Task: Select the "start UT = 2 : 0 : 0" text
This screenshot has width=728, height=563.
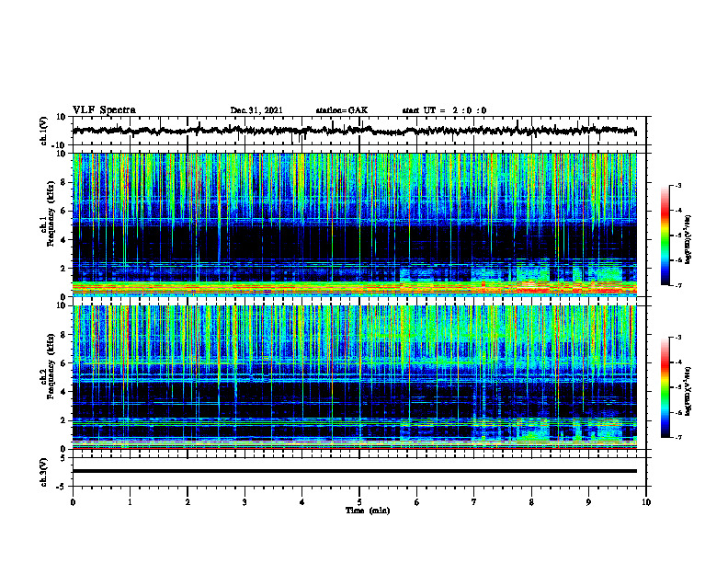Action: [x=444, y=110]
